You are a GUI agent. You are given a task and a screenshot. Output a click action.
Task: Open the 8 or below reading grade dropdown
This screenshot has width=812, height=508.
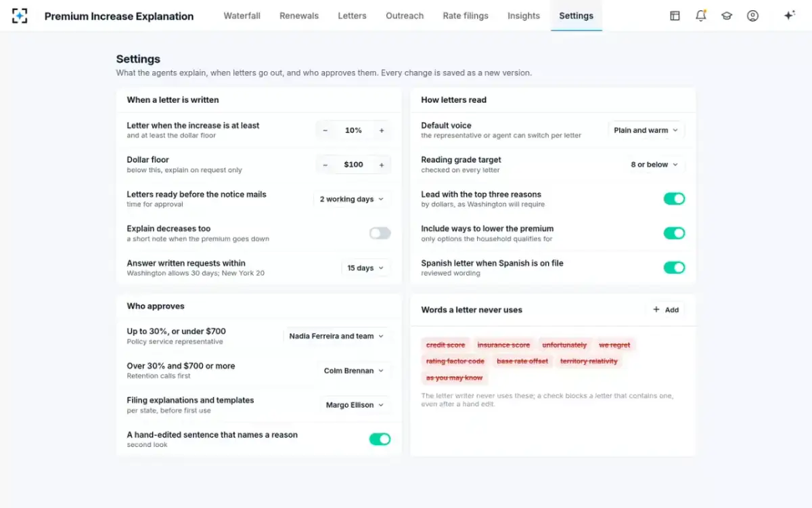tap(654, 165)
